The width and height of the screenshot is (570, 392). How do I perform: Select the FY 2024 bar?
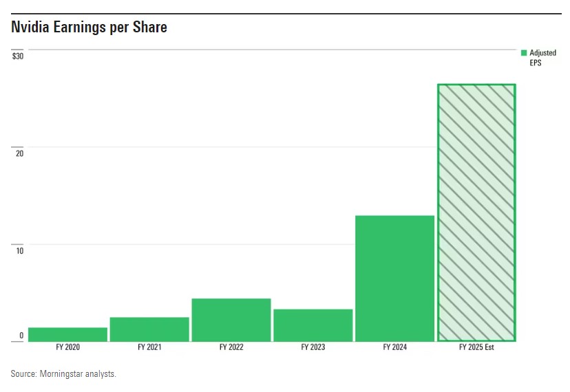click(394, 279)
